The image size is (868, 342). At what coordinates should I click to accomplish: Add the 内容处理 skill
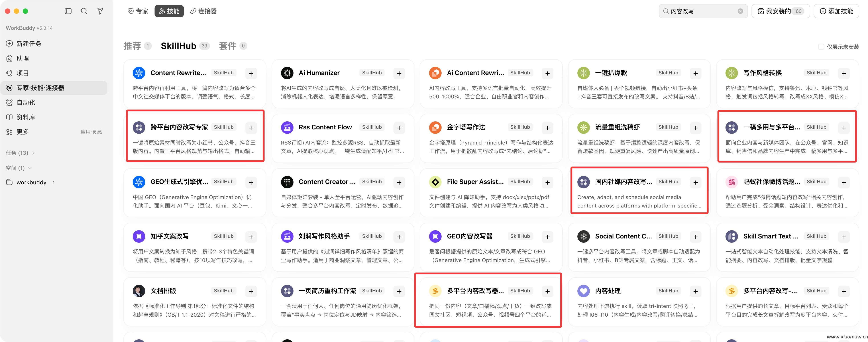(695, 291)
